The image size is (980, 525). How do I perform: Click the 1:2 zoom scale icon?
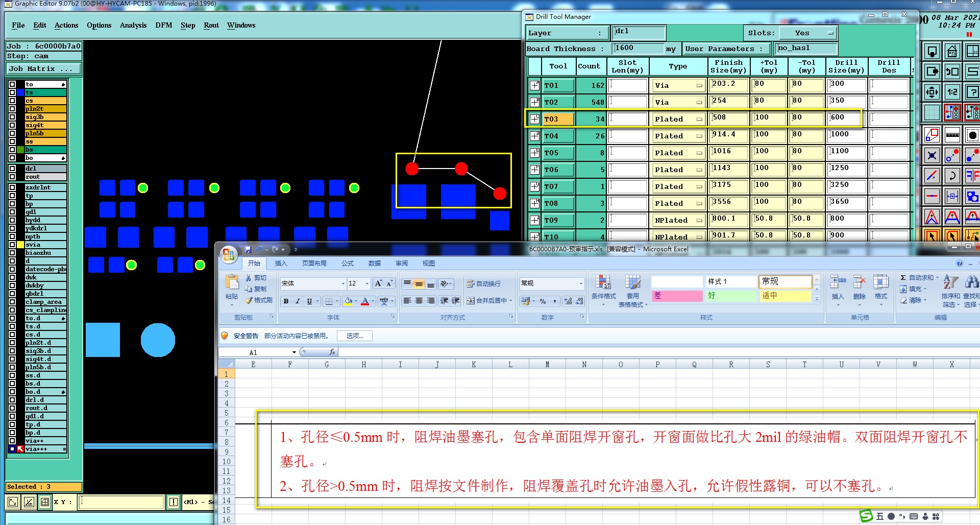click(x=952, y=92)
